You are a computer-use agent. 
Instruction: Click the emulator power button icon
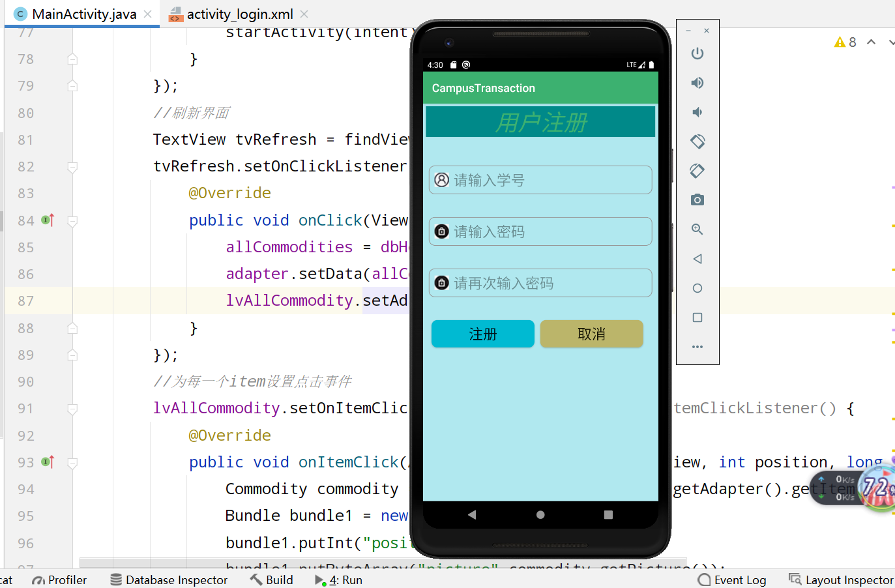coord(697,53)
